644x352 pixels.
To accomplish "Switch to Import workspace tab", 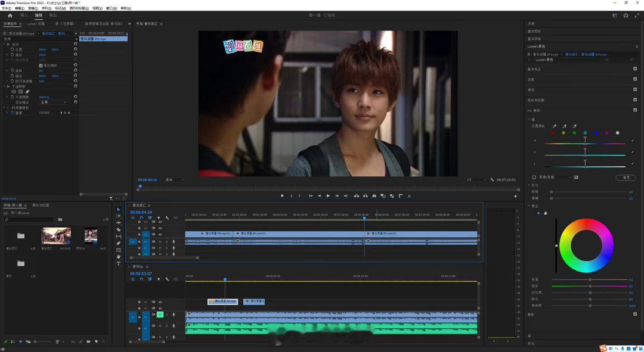I will (24, 15).
